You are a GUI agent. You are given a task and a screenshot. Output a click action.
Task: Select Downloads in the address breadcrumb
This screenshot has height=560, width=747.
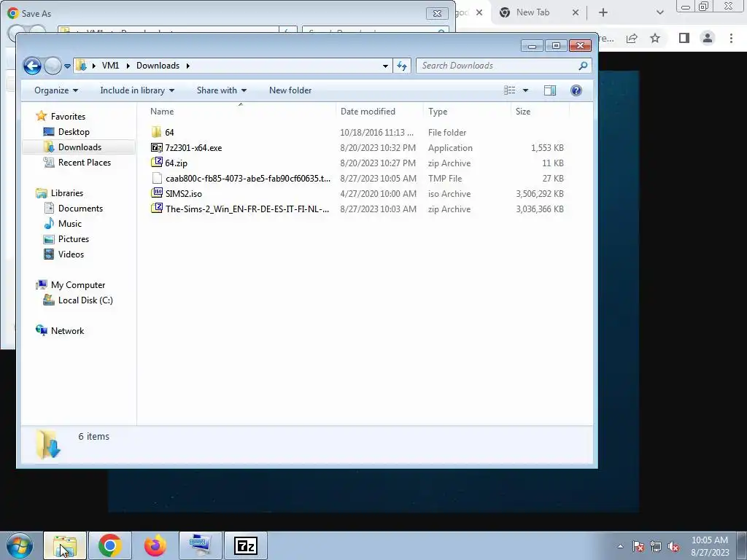point(158,66)
